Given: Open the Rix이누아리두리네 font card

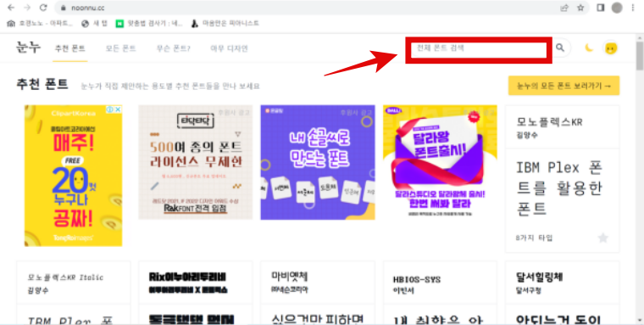Looking at the screenshot, I should pyautogui.click(x=188, y=277).
